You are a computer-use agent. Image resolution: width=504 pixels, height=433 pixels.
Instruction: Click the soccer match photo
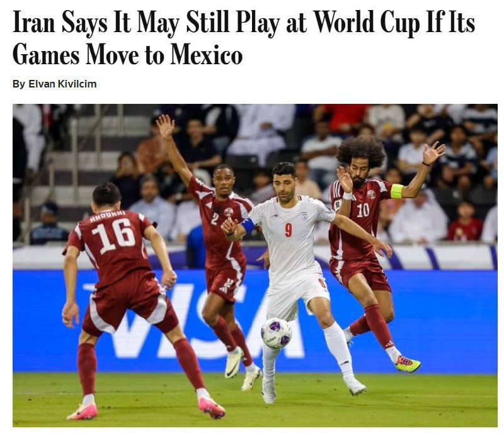[255, 266]
